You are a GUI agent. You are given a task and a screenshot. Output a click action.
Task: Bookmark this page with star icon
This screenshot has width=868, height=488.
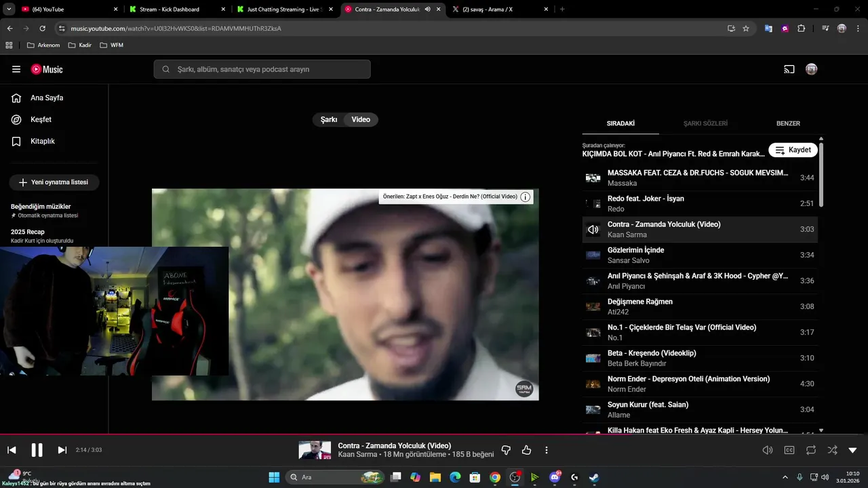746,28
